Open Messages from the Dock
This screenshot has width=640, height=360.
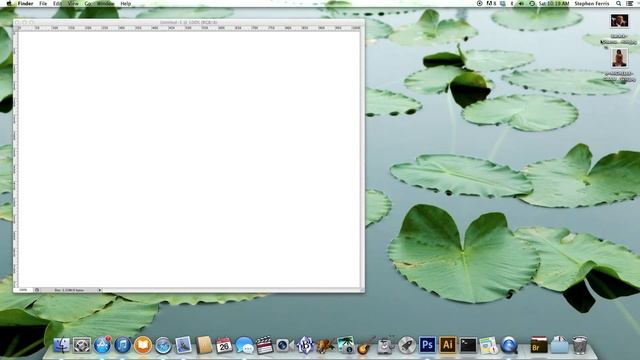244,346
